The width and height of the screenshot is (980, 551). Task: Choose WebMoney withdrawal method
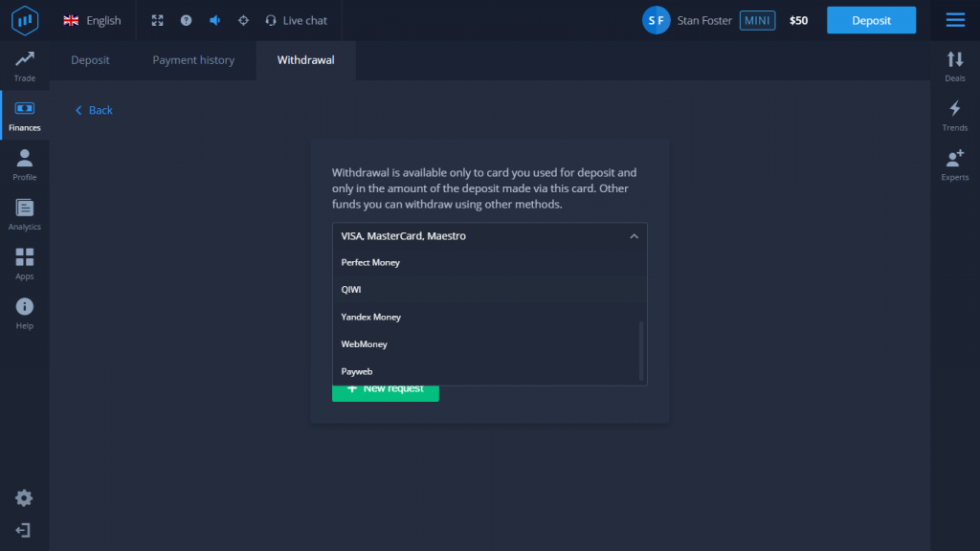[489, 344]
